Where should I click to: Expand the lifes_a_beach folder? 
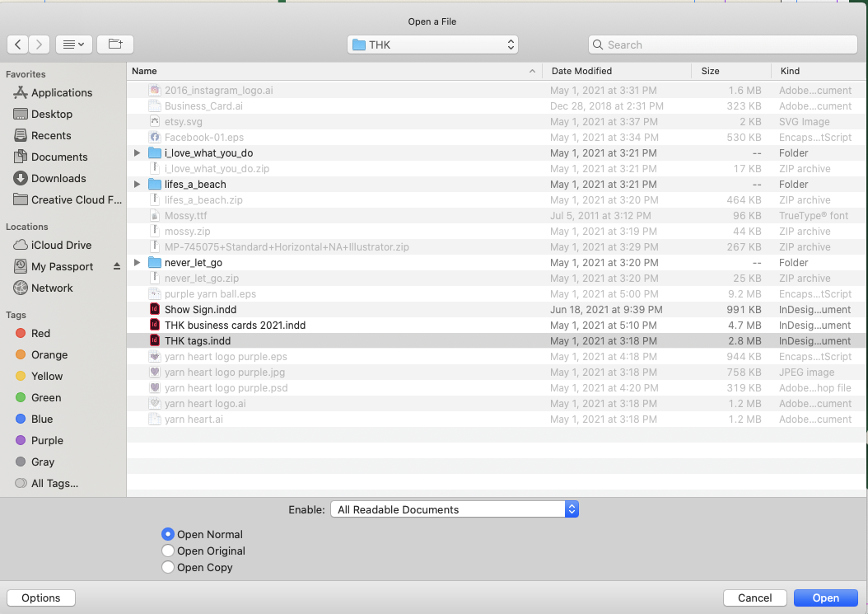[x=137, y=185]
